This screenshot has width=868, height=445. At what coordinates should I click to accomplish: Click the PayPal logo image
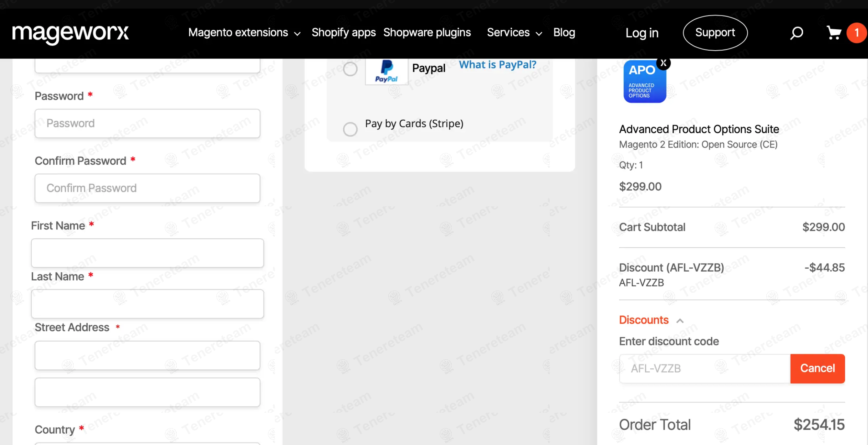tap(387, 72)
